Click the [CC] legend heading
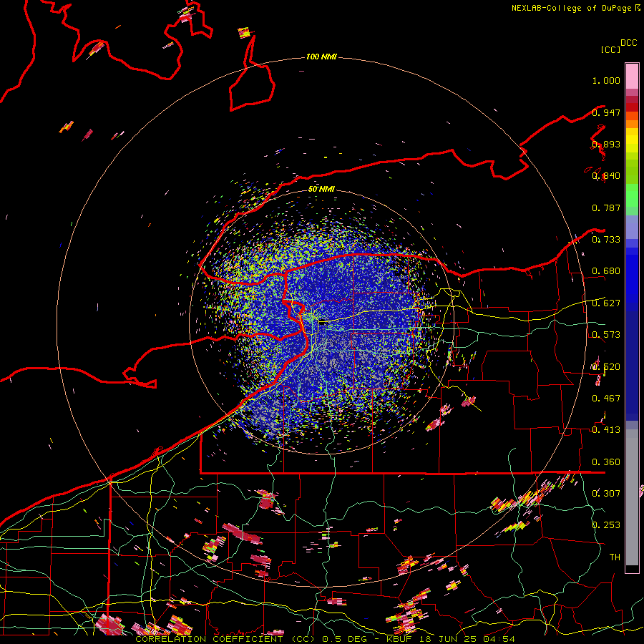This screenshot has height=644, width=644. pyautogui.click(x=611, y=49)
